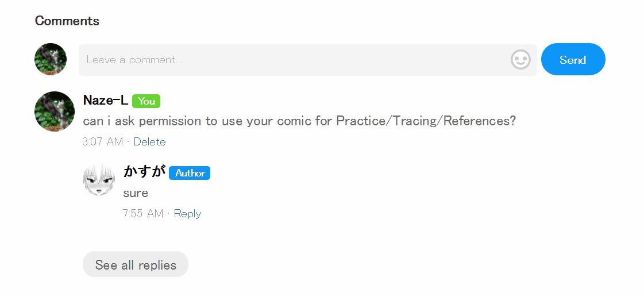Open the かすが username profile
The height and width of the screenshot is (296, 644).
click(x=144, y=172)
